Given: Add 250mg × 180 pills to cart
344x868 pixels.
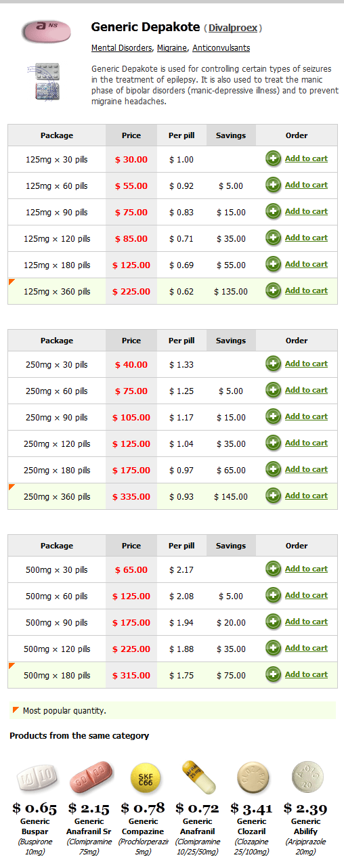Looking at the screenshot, I should (x=306, y=469).
